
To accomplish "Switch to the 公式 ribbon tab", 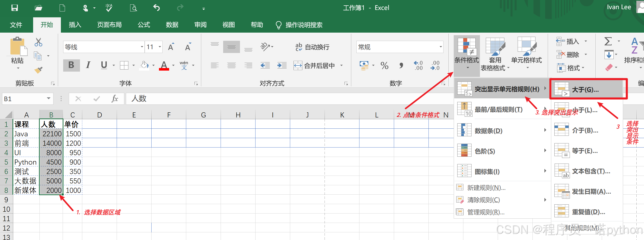I will 144,25.
